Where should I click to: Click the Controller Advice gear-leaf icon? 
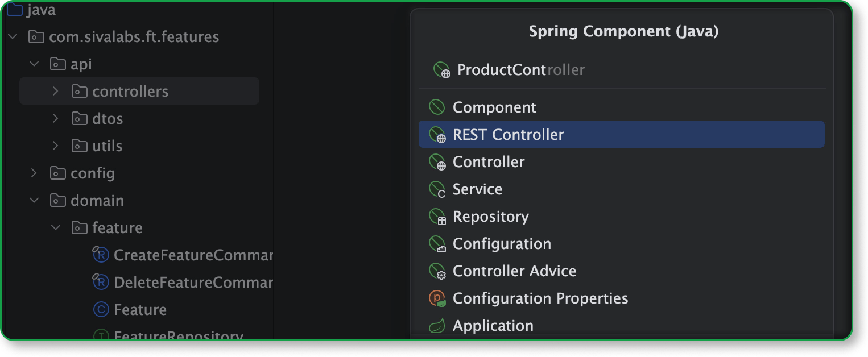437,271
